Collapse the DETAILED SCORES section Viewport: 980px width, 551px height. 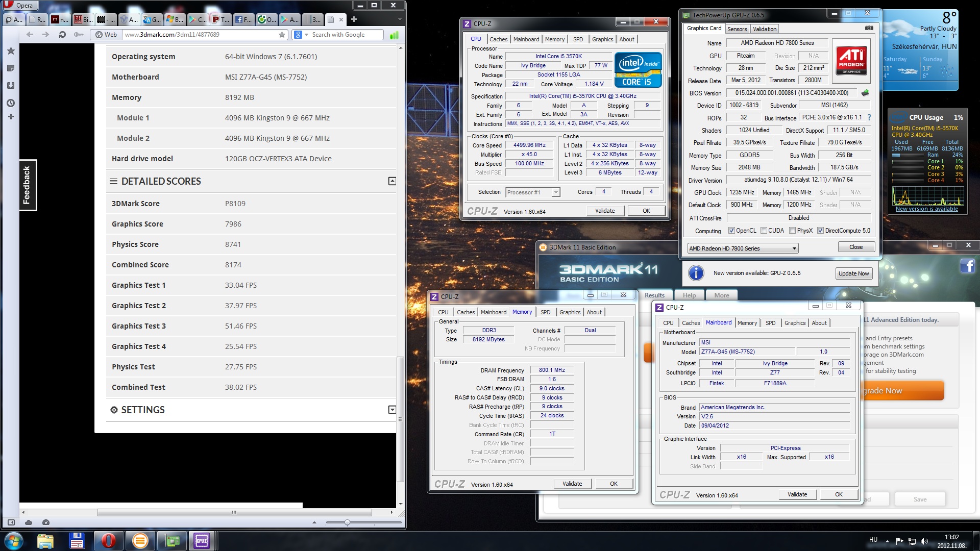(392, 181)
